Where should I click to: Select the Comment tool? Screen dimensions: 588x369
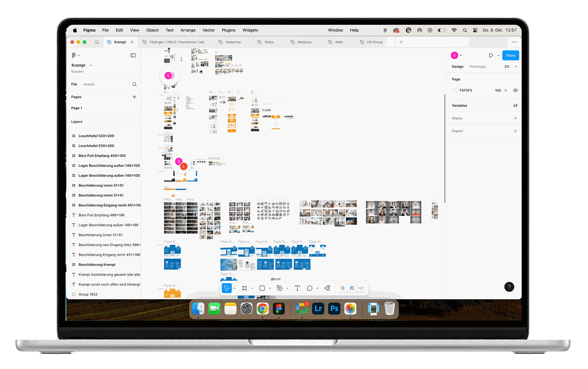pyautogui.click(x=310, y=288)
